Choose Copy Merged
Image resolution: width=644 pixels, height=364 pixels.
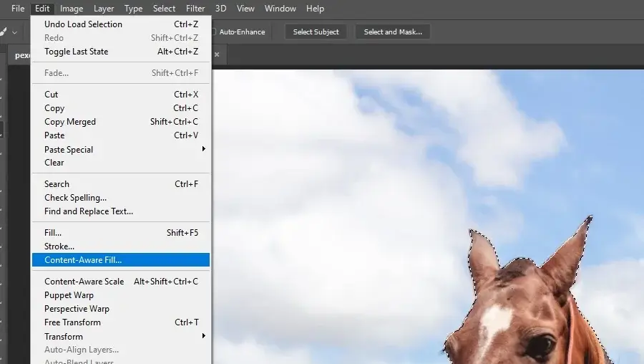121,121
